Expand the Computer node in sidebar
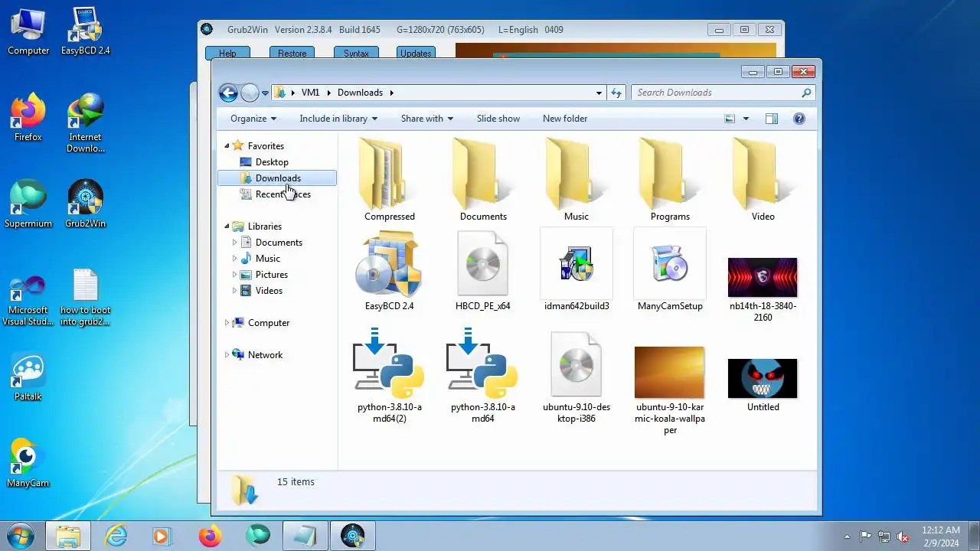This screenshot has height=551, width=980. tap(227, 323)
